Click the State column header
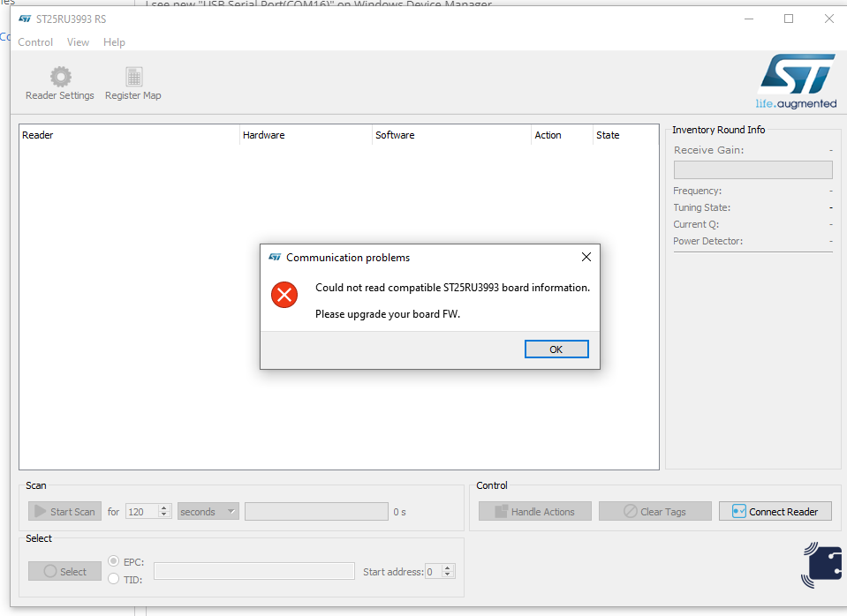 pyautogui.click(x=625, y=135)
